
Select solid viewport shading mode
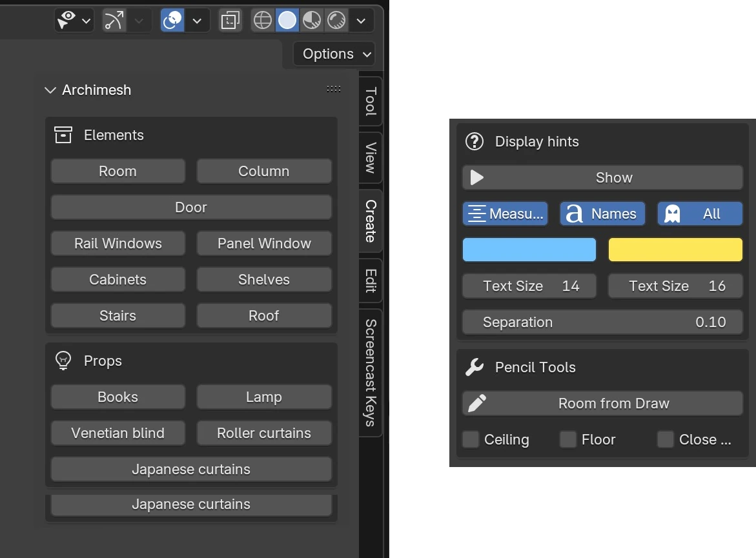[287, 21]
